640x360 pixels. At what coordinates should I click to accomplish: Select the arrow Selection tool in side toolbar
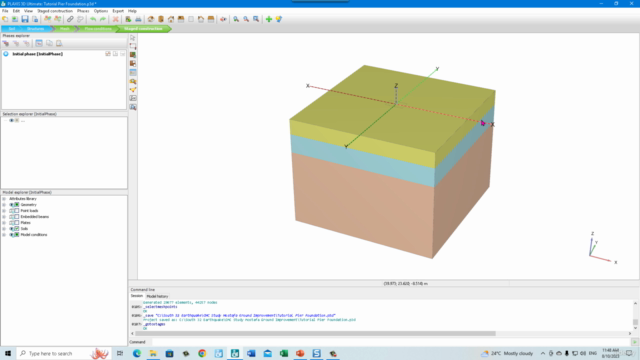pos(133,38)
